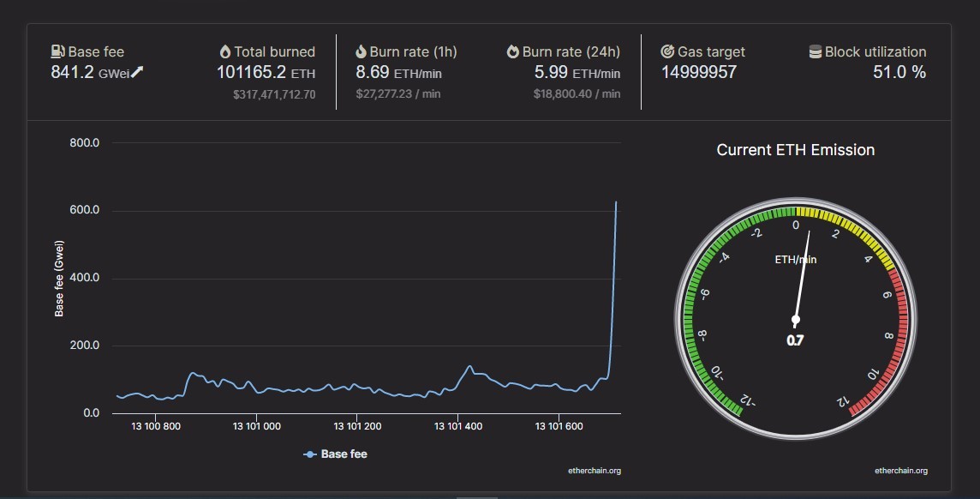
Task: Click the 600.0 y-axis label
Action: [84, 210]
